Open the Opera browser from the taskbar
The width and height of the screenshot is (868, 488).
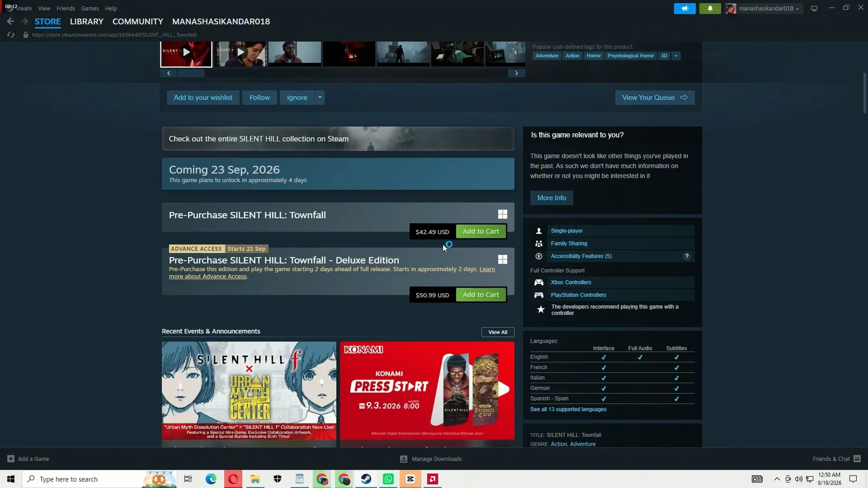pos(233,479)
